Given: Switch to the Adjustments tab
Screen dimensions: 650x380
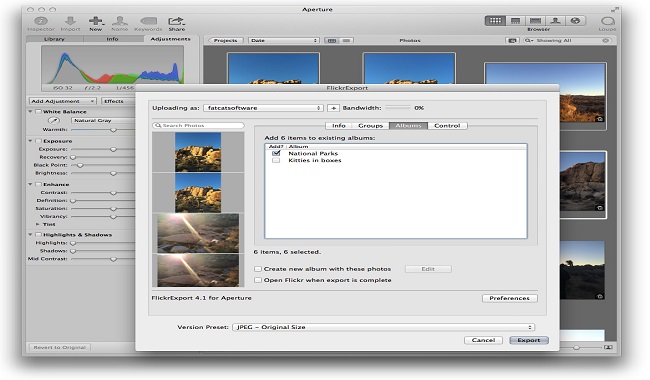Looking at the screenshot, I should 170,39.
